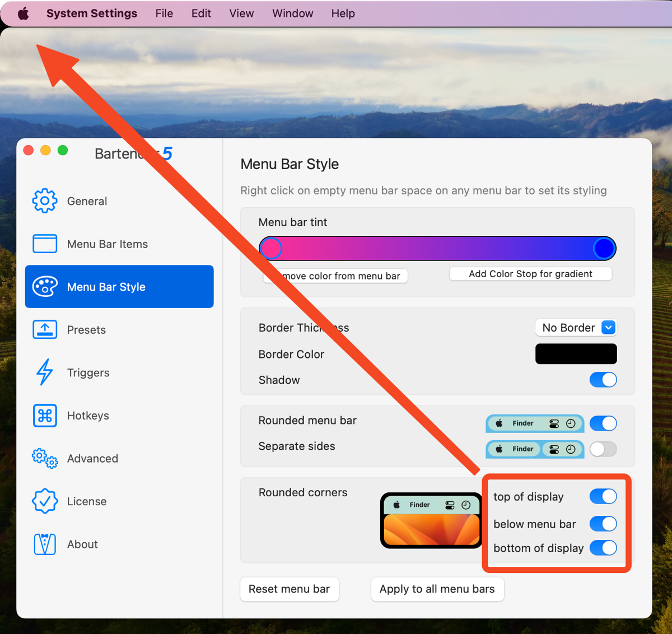Select the blue gradient color stop
The width and height of the screenshot is (672, 634).
pyautogui.click(x=604, y=248)
